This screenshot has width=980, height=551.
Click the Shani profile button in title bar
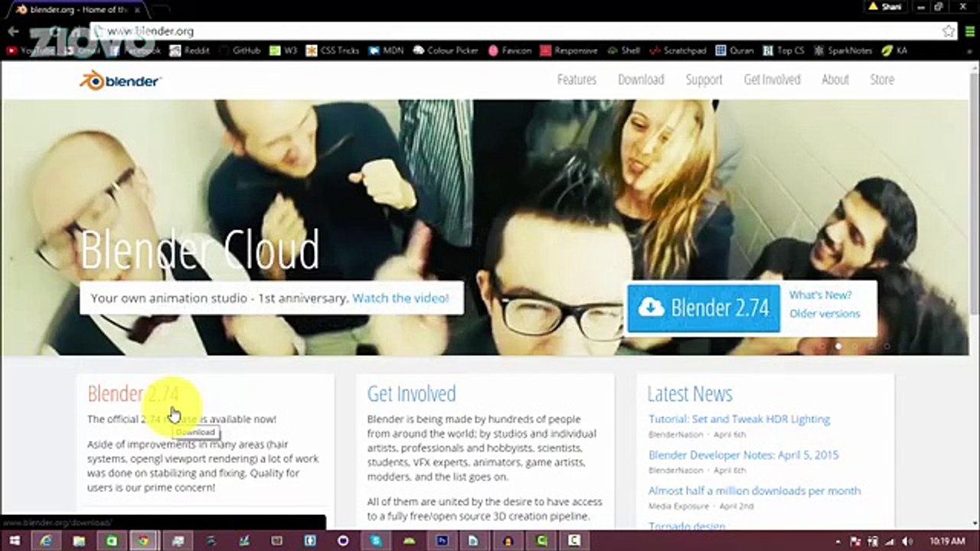tap(885, 6)
